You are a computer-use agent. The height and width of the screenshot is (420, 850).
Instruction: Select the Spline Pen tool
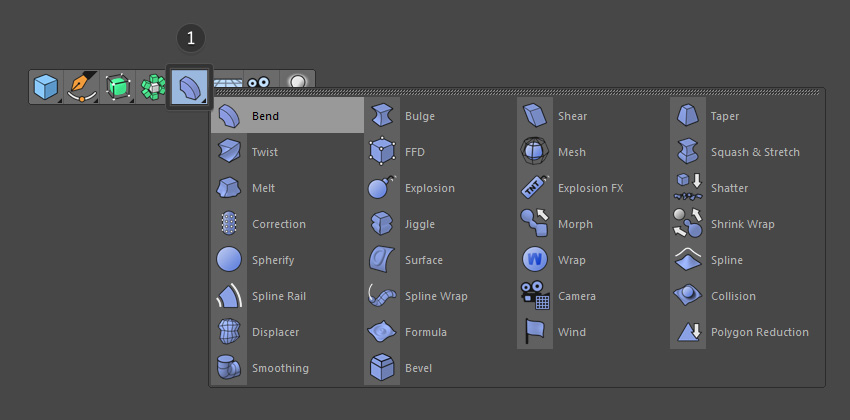(x=81, y=88)
